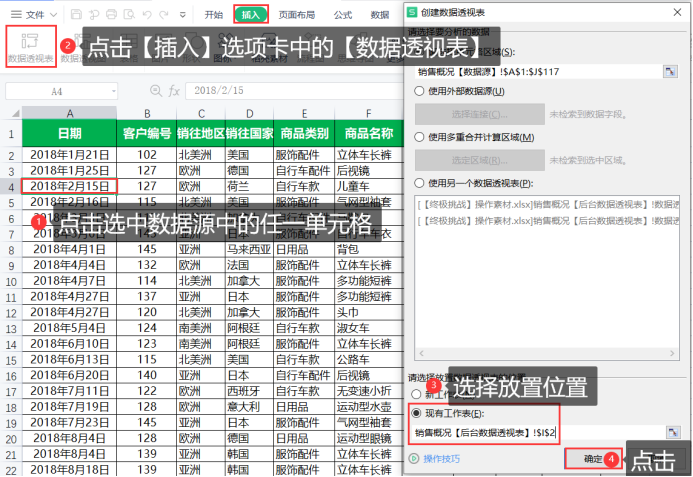Click cell with 2018年2月15日

(x=69, y=186)
